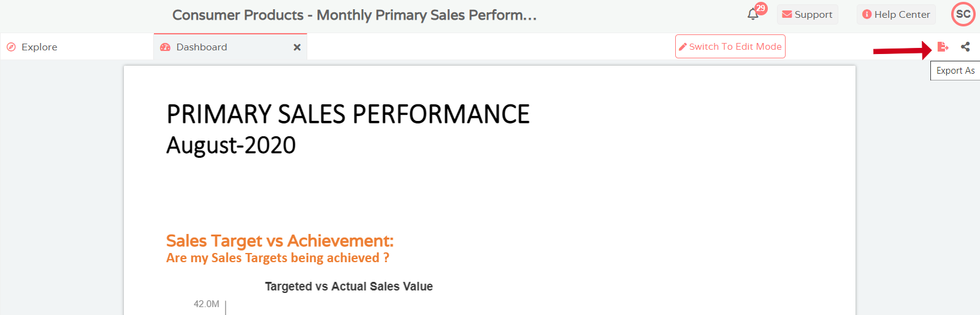Click the share dashboard icon
980x315 pixels.
[965, 47]
